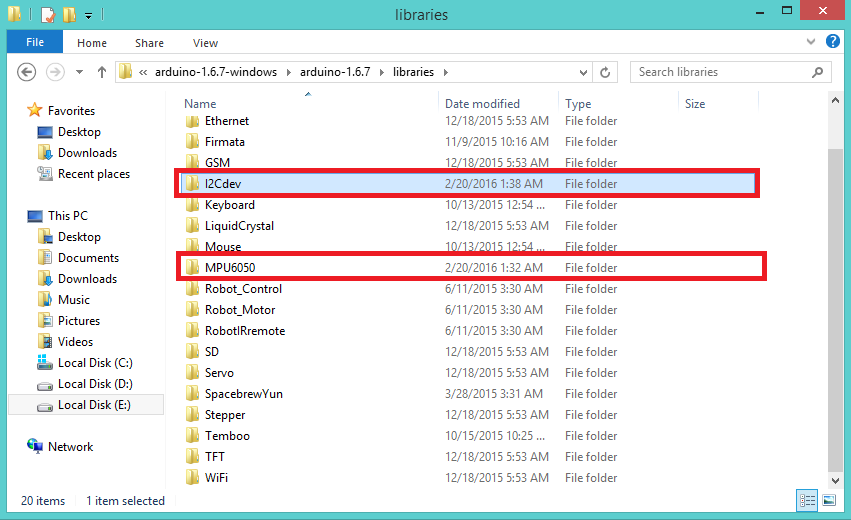
Task: Switch to Details view layout
Action: [807, 500]
